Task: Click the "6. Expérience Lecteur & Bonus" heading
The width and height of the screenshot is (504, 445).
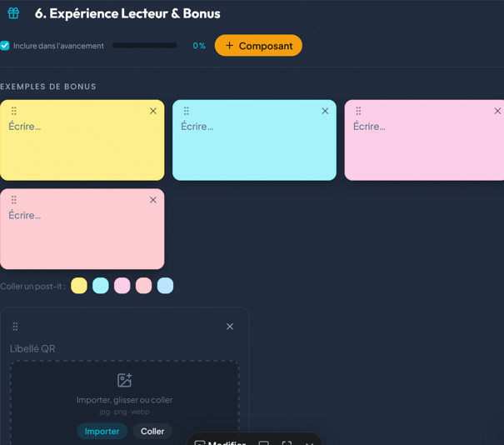Action: point(127,13)
